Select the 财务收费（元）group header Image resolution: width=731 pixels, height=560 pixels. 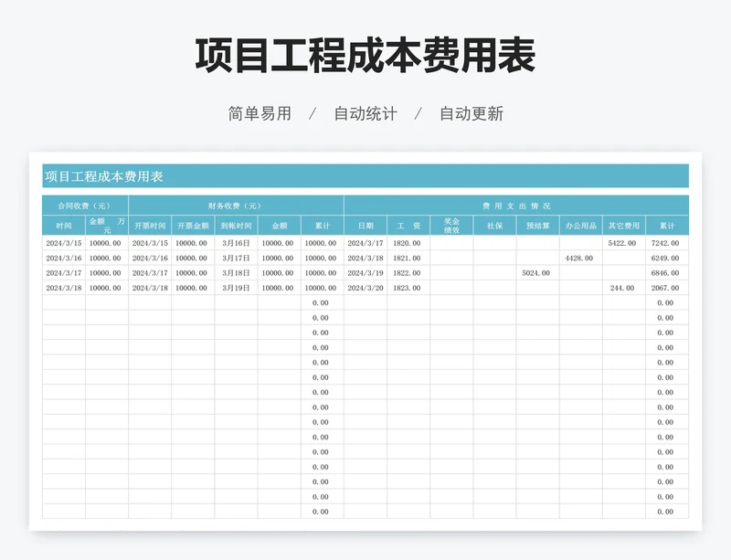click(x=236, y=206)
